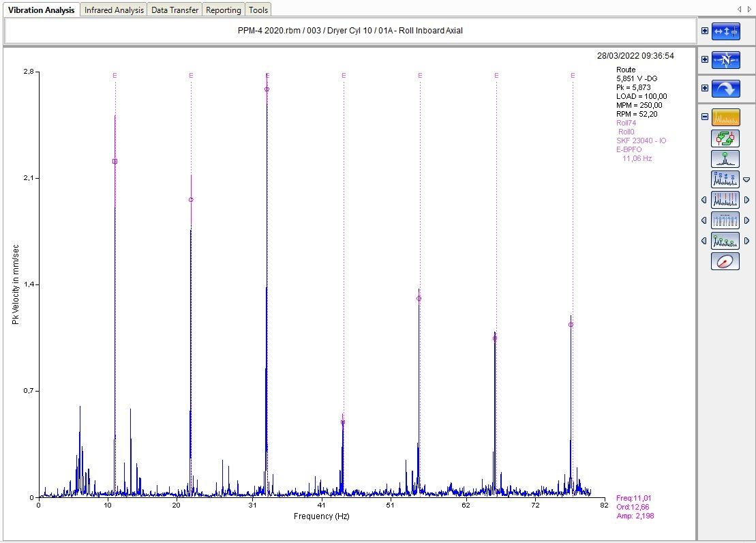The height and width of the screenshot is (543, 756).
Task: Click the 'Route' label
Action: (x=626, y=70)
